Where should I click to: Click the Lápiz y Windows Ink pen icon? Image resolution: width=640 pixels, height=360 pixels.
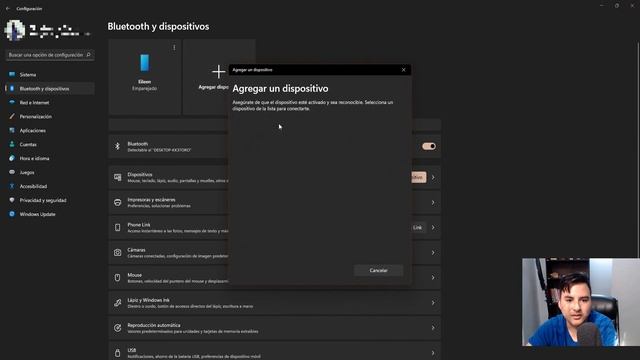(118, 303)
